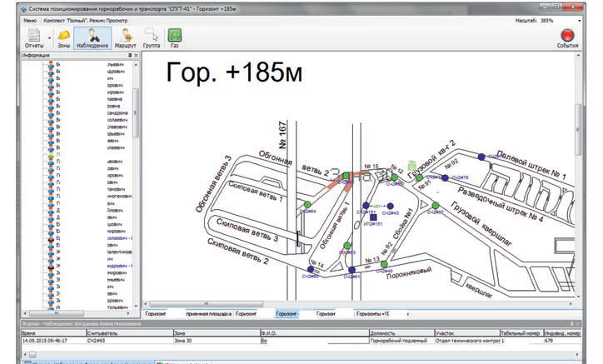Click green marker at Зона 30 junction

click(346, 176)
